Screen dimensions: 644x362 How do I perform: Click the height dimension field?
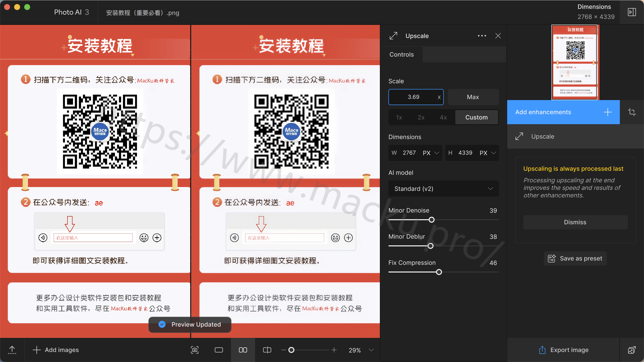coord(465,153)
